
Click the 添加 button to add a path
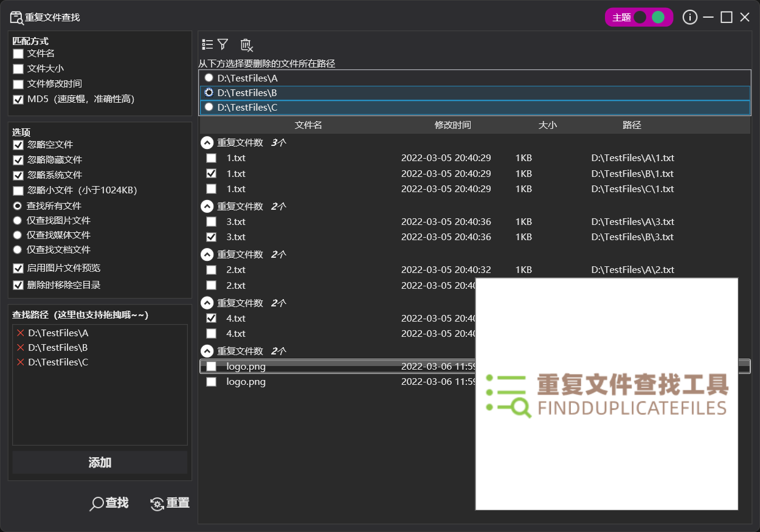pos(100,463)
